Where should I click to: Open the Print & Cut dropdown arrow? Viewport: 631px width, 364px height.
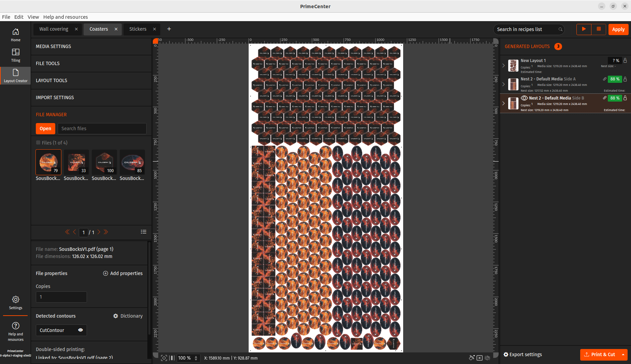point(623,354)
